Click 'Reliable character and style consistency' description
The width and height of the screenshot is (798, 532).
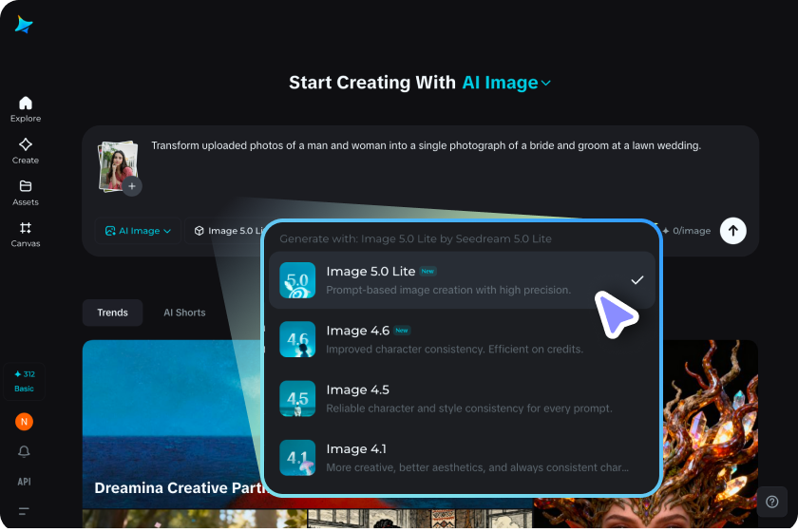[x=468, y=408]
